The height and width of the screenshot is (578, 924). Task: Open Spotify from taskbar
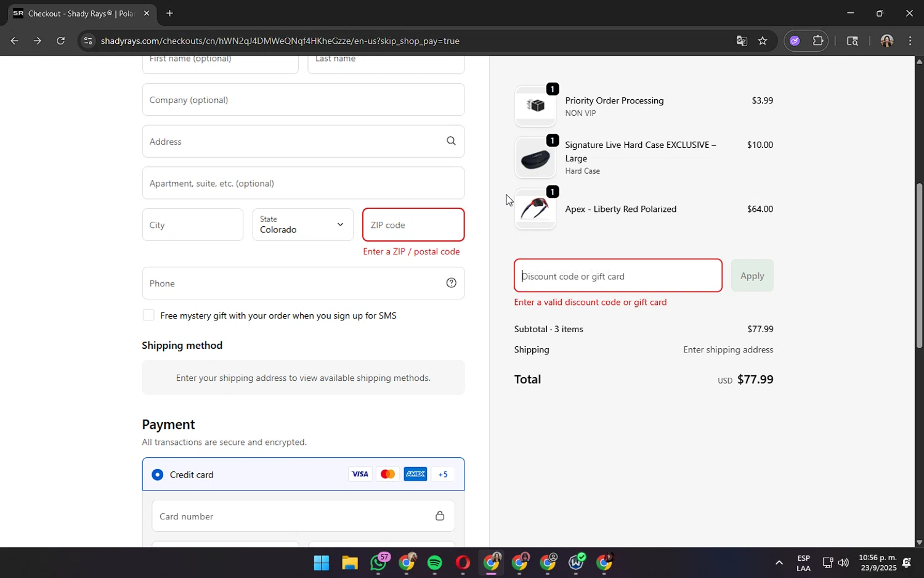435,563
